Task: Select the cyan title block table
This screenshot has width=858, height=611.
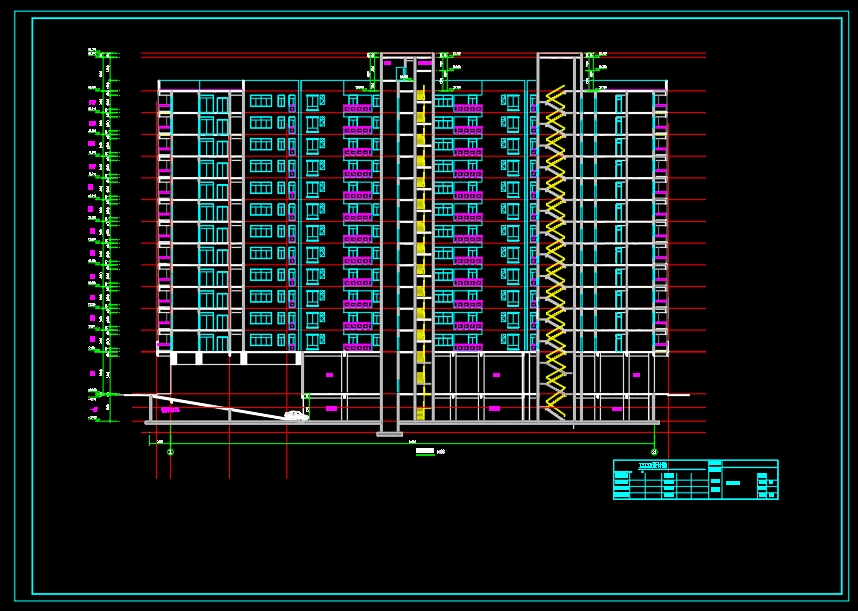Action: coord(695,479)
